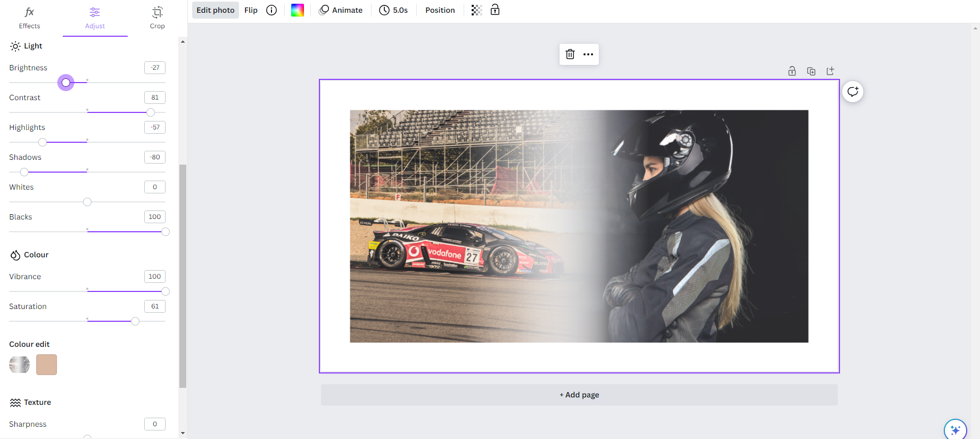Delete the selected element with trash icon
Screen dimensions: 980x439
click(x=570, y=54)
